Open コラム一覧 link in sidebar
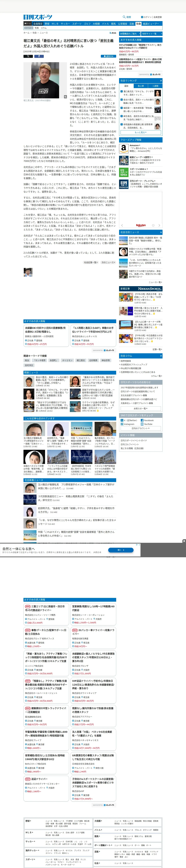The height and width of the screenshot is (868, 186). click(x=156, y=376)
